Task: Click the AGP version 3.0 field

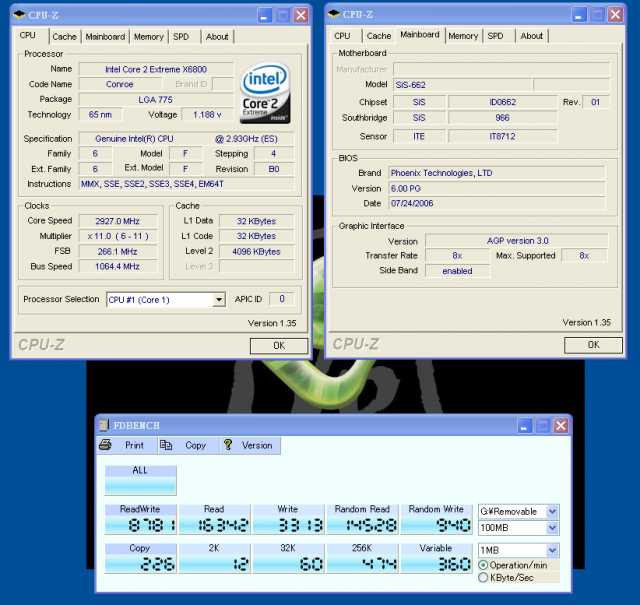Action: click(517, 241)
